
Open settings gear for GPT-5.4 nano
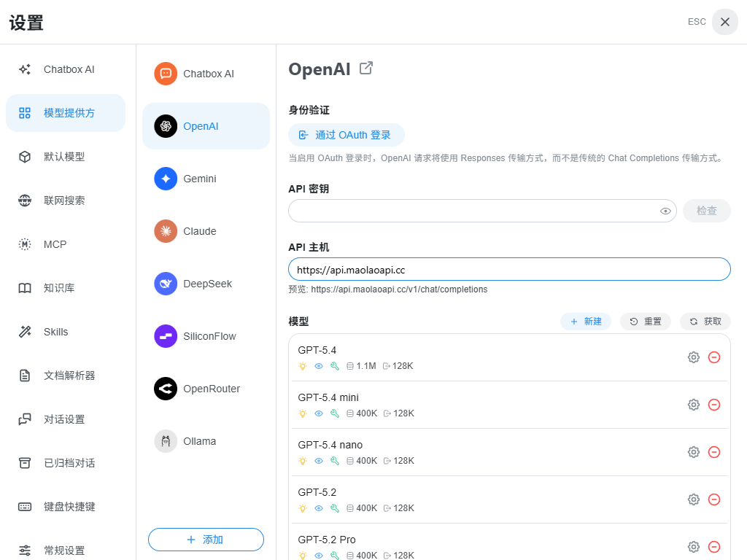[694, 452]
